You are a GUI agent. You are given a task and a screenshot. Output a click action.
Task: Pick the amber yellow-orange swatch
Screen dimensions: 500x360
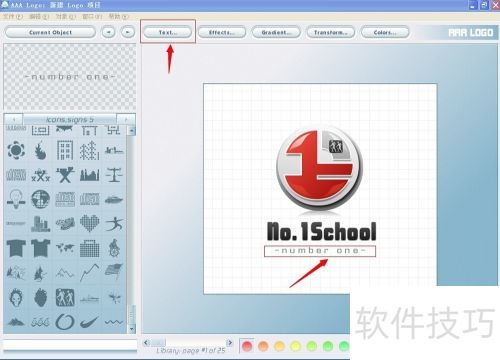(x=279, y=347)
